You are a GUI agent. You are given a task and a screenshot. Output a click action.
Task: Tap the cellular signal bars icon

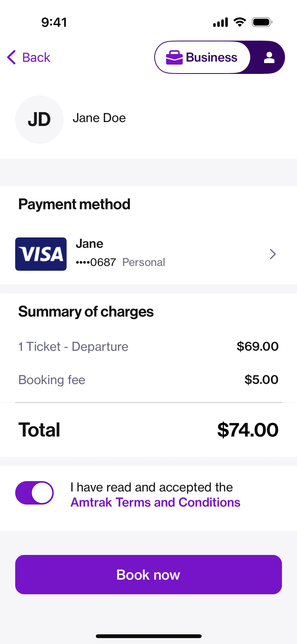(220, 22)
